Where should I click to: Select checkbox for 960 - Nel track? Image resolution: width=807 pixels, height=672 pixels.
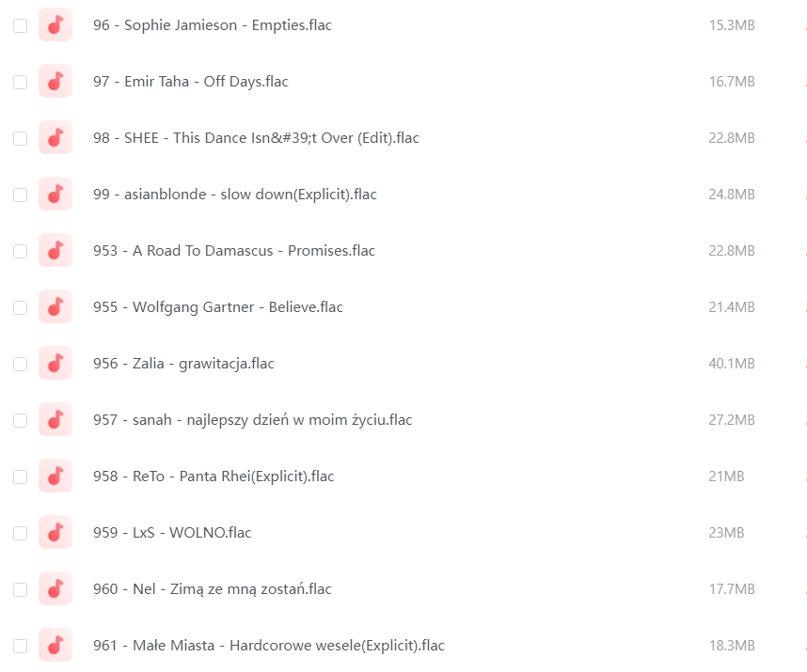pyautogui.click(x=20, y=589)
